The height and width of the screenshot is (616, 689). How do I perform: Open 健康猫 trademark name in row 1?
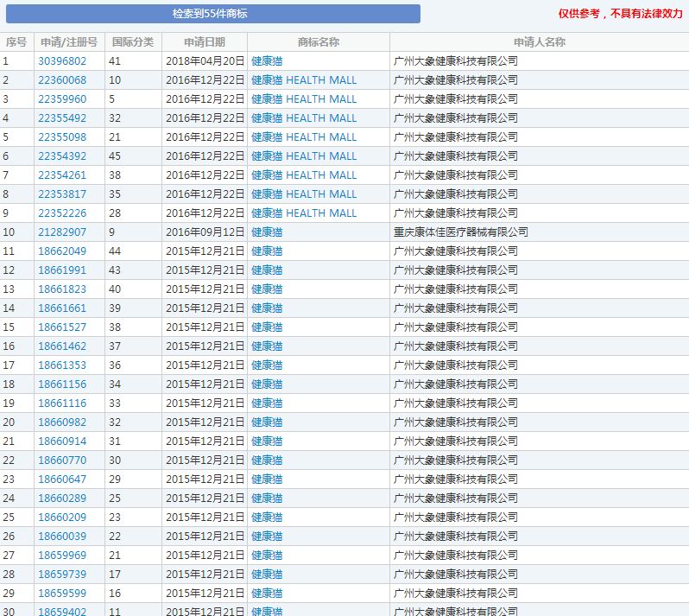tap(267, 61)
